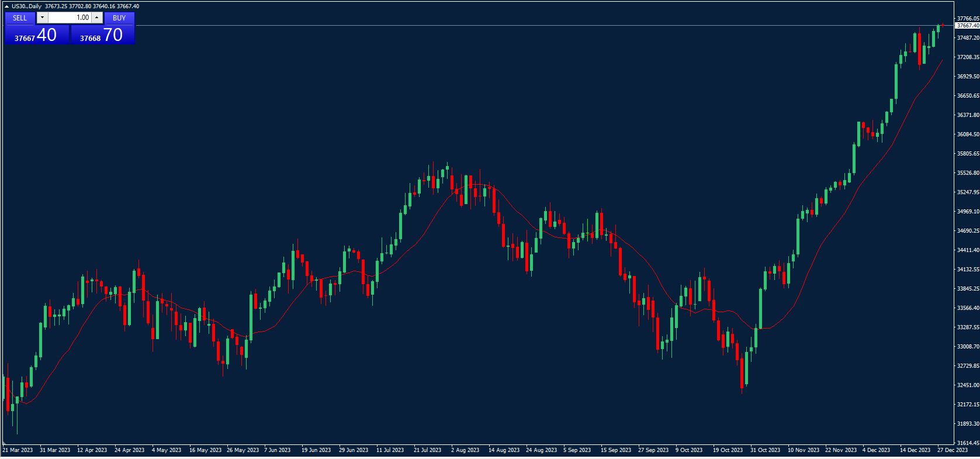This screenshot has width=980, height=459.
Task: Click the 27 Dec 2023 date label
Action: click(x=953, y=450)
